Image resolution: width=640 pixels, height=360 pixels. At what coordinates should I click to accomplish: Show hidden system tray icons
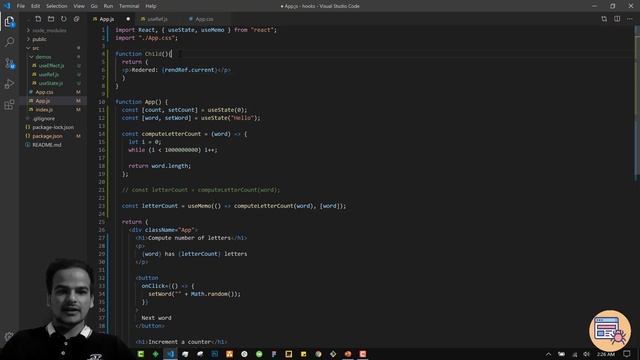(548, 354)
